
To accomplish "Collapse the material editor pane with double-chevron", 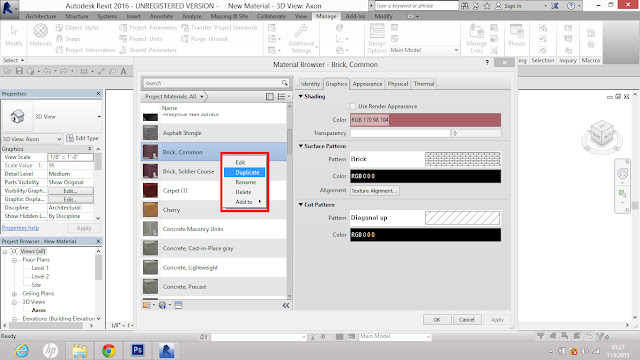I will click(x=286, y=305).
